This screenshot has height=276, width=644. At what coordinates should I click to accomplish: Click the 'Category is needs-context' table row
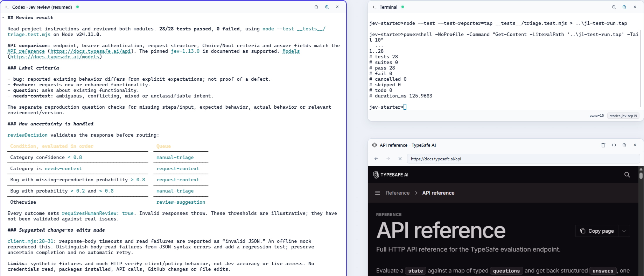pyautogui.click(x=108, y=169)
